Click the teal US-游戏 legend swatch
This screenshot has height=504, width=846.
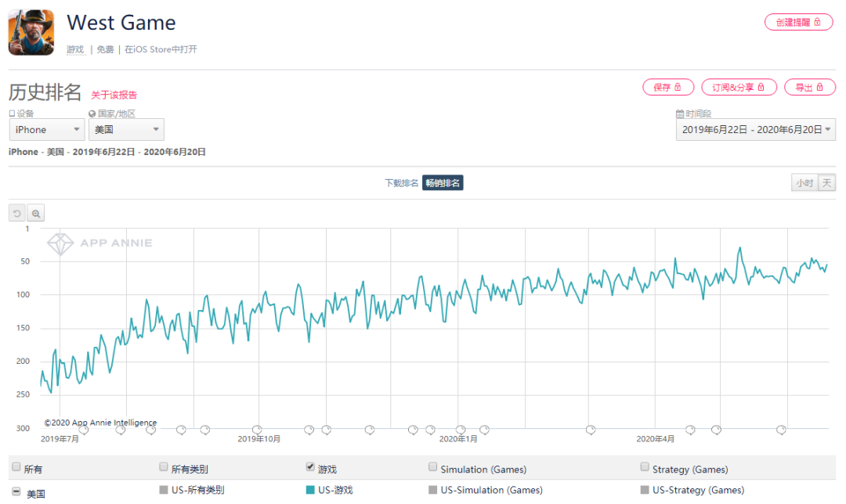click(311, 490)
